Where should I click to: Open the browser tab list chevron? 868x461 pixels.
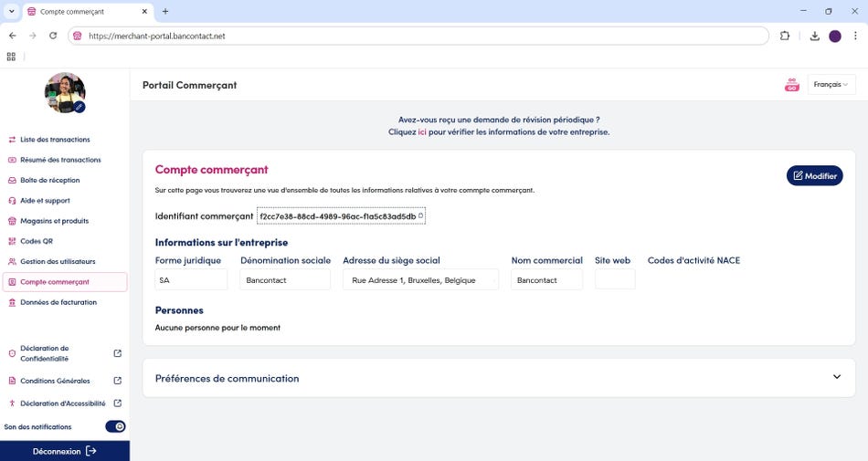point(12,11)
